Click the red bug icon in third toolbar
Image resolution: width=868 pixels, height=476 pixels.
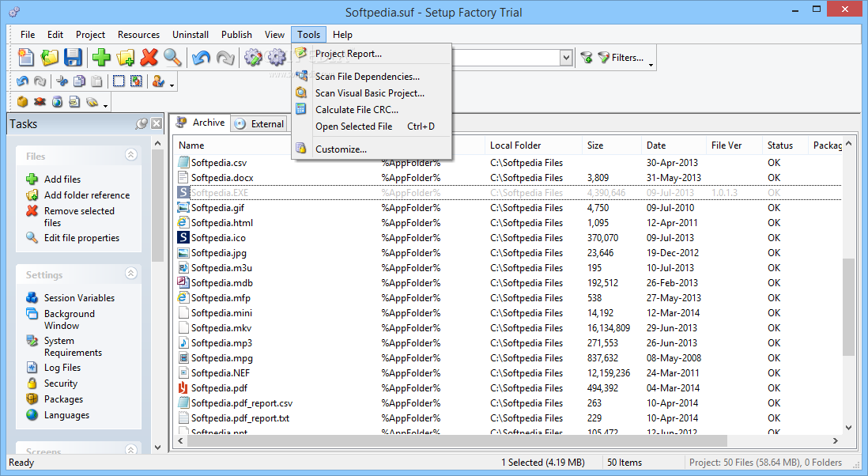click(x=40, y=102)
